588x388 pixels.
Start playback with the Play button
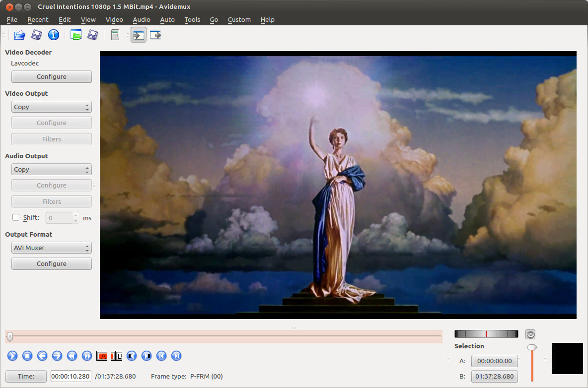coord(12,356)
